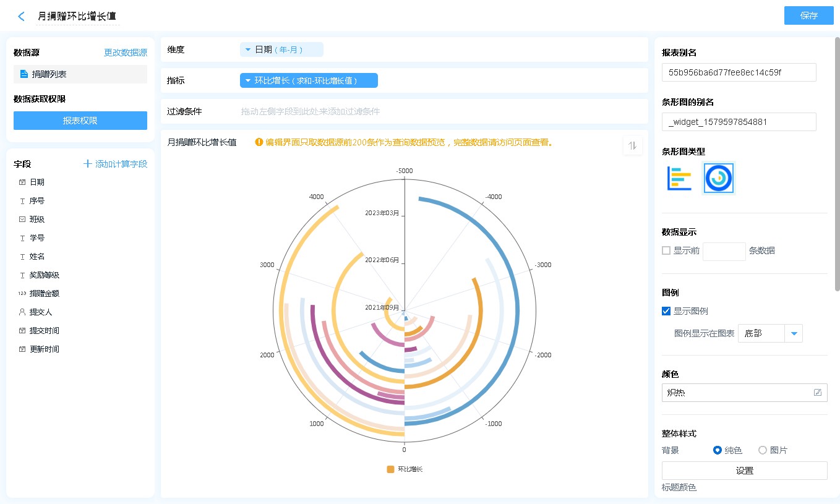Viewport: 840px width, 504px height.
Task: Select the horizontal bar chart type icon
Action: click(679, 178)
